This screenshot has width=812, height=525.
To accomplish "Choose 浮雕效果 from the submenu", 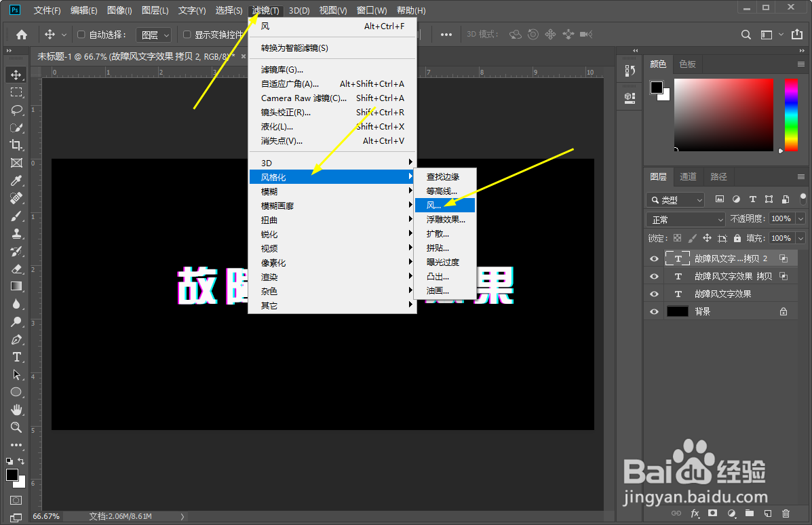I will [444, 219].
